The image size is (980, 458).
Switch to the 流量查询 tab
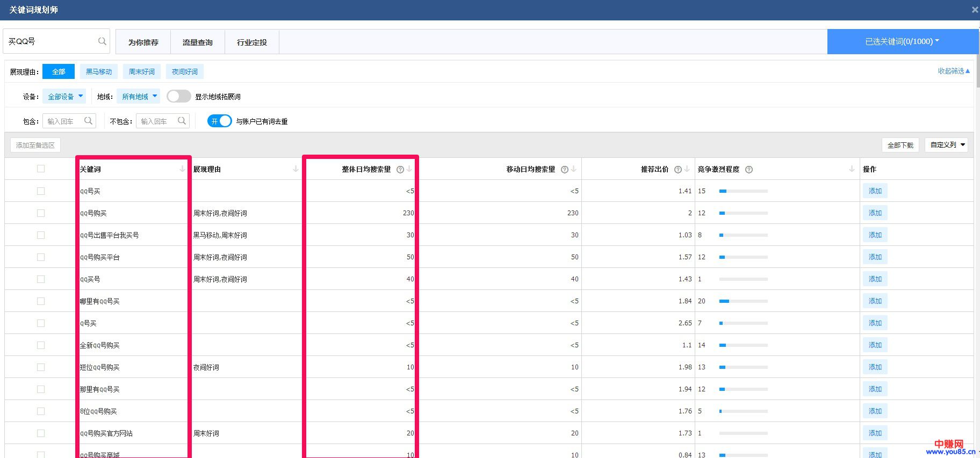pyautogui.click(x=197, y=42)
